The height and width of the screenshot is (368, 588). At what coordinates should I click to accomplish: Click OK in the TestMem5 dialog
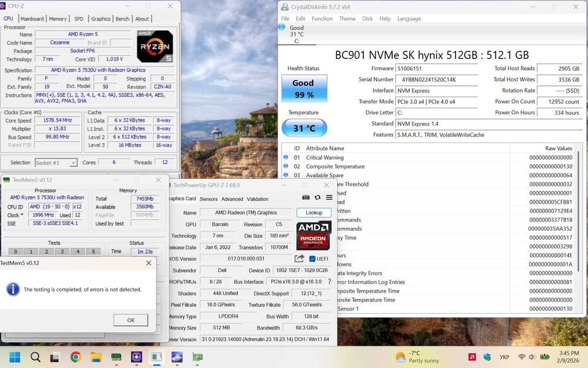coord(131,320)
